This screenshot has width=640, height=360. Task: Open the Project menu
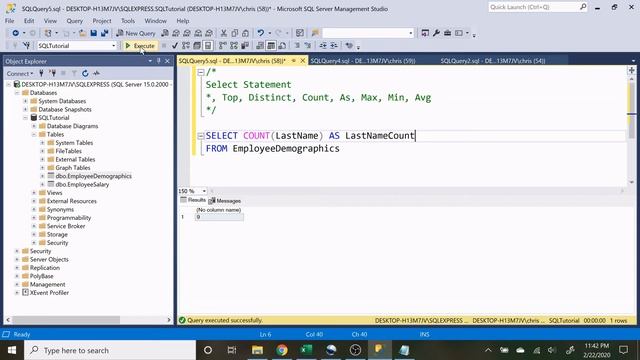click(x=102, y=20)
